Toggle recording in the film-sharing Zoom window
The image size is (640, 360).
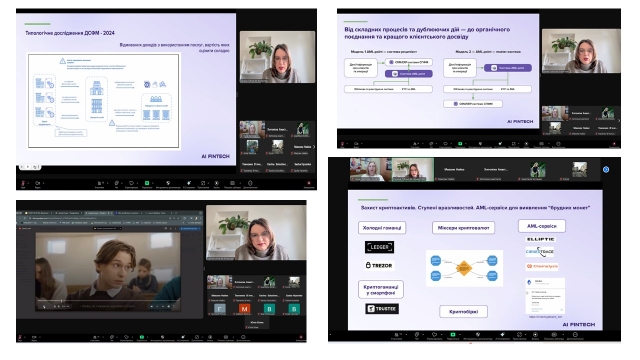pos(210,337)
